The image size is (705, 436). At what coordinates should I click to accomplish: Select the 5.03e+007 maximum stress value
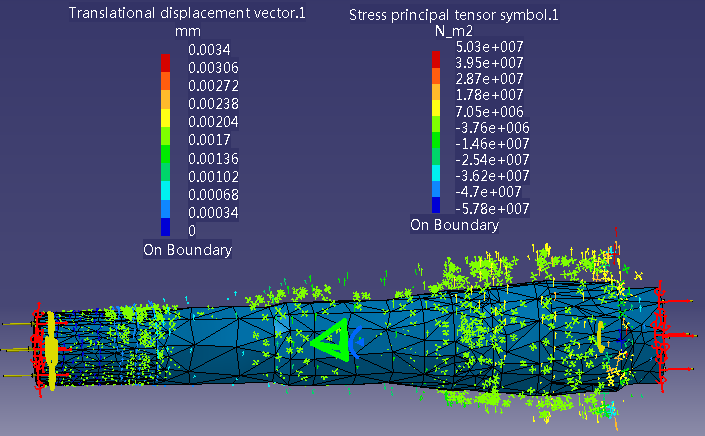489,47
